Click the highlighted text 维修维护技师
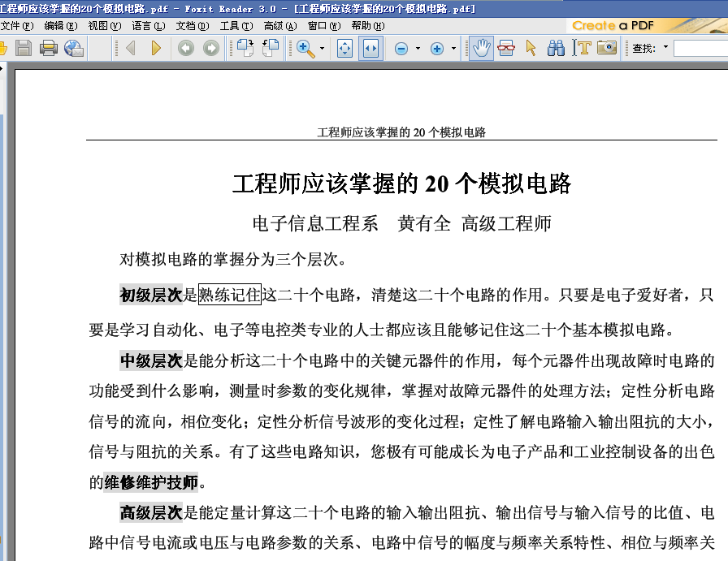Image resolution: width=728 pixels, height=561 pixels. click(x=151, y=482)
